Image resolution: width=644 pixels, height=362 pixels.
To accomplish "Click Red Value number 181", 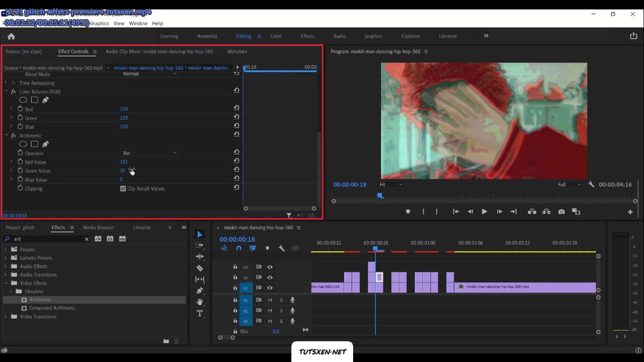I will click(x=124, y=162).
